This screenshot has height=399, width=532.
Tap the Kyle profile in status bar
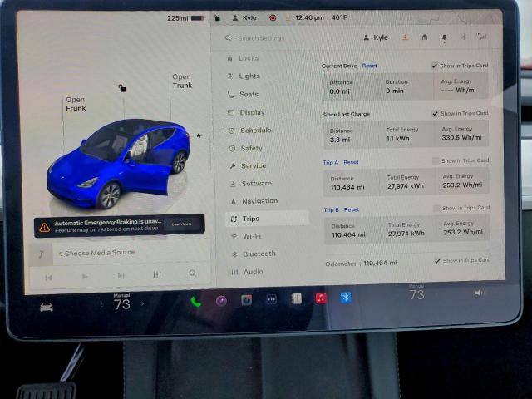(244, 18)
